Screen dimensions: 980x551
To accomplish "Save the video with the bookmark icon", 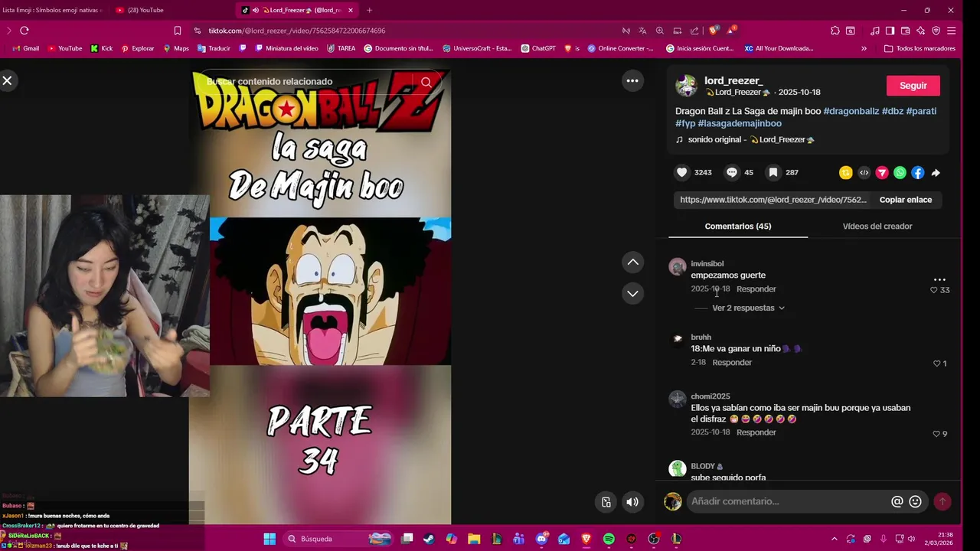I will 773,172.
